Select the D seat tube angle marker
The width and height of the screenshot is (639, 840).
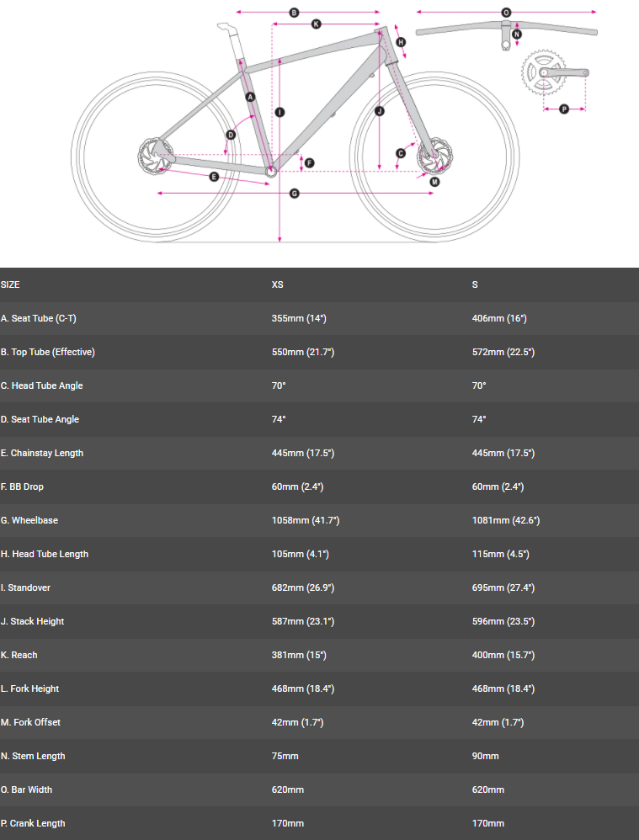(x=231, y=135)
